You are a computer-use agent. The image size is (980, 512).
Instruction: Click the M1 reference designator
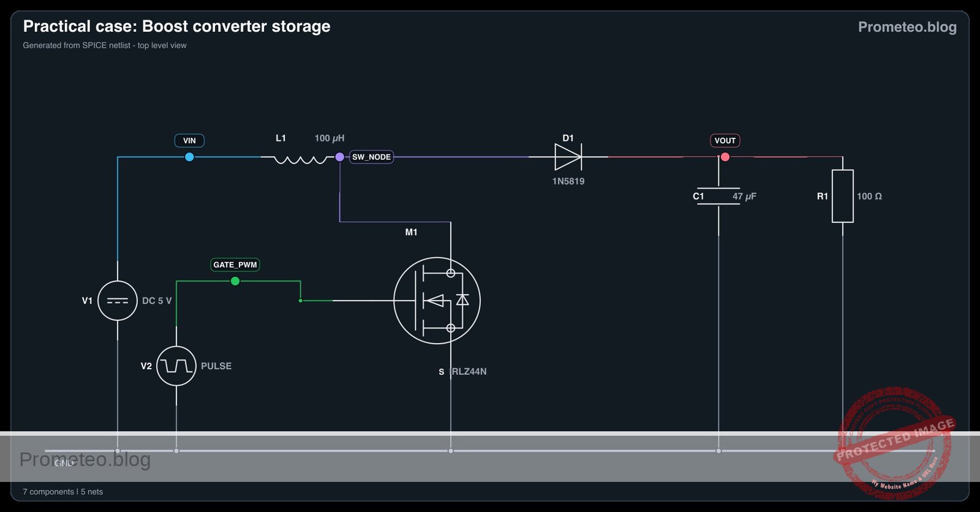point(411,232)
